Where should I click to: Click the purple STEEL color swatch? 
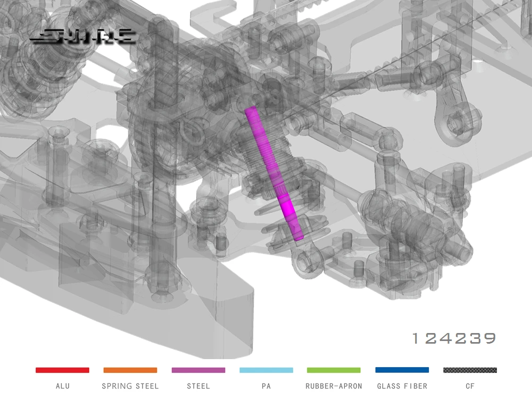click(198, 370)
